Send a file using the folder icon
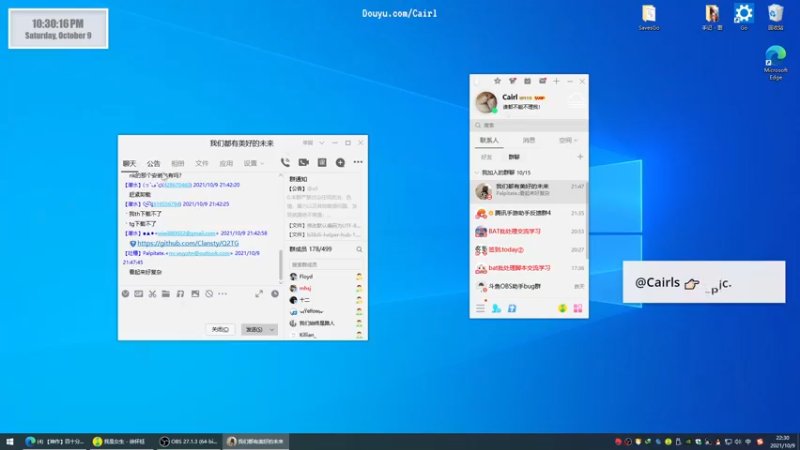 click(x=166, y=294)
